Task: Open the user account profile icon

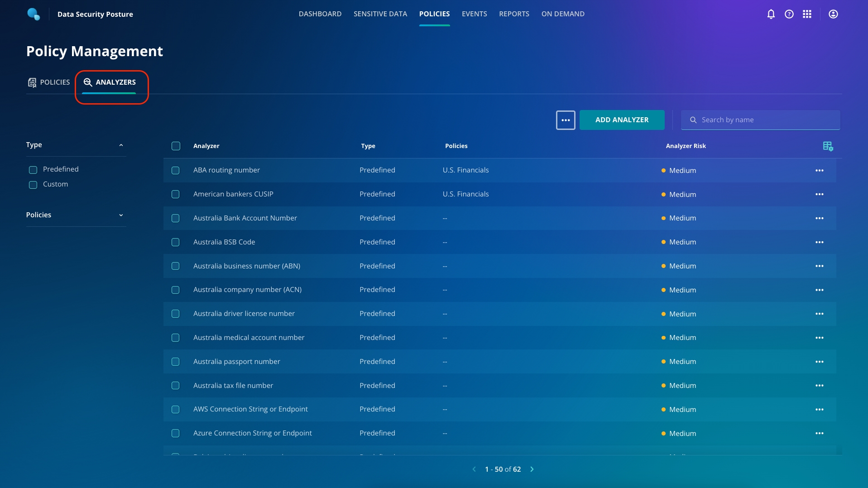Action: pyautogui.click(x=833, y=14)
